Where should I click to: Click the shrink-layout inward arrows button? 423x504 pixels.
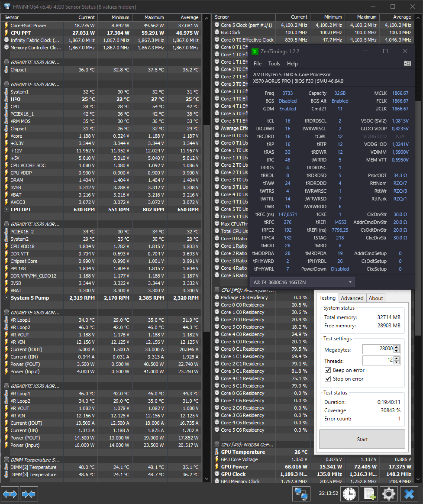pyautogui.click(x=29, y=494)
